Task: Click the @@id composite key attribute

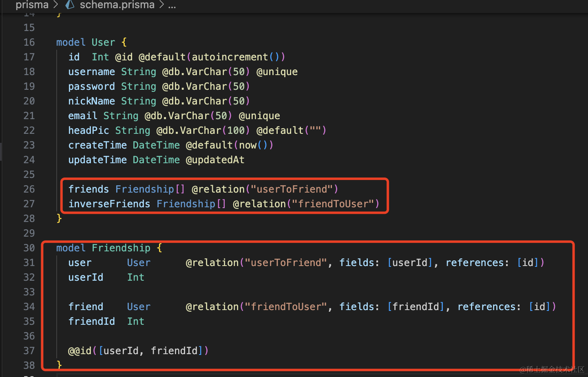Action: coord(80,351)
